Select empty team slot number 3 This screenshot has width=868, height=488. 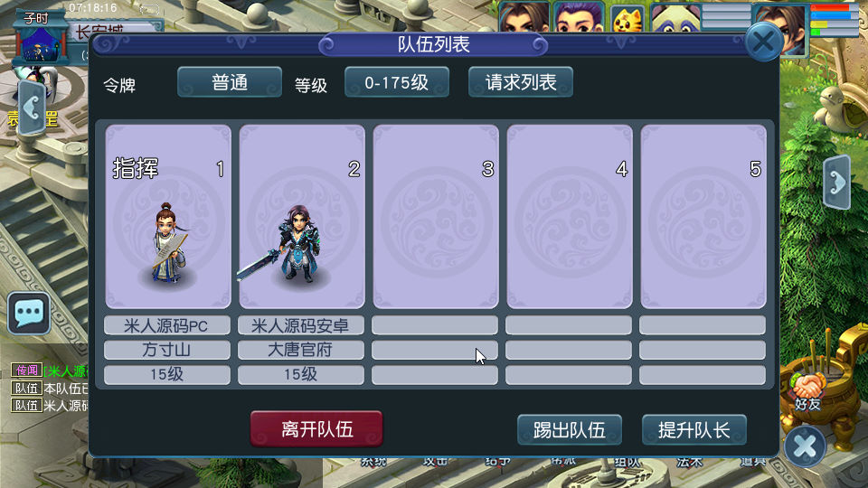tap(436, 216)
